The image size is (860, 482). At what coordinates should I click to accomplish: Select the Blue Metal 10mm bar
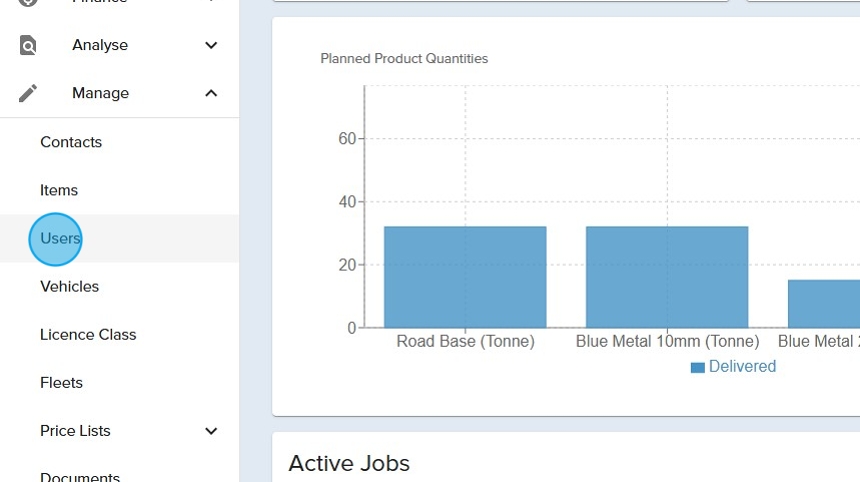pos(667,277)
